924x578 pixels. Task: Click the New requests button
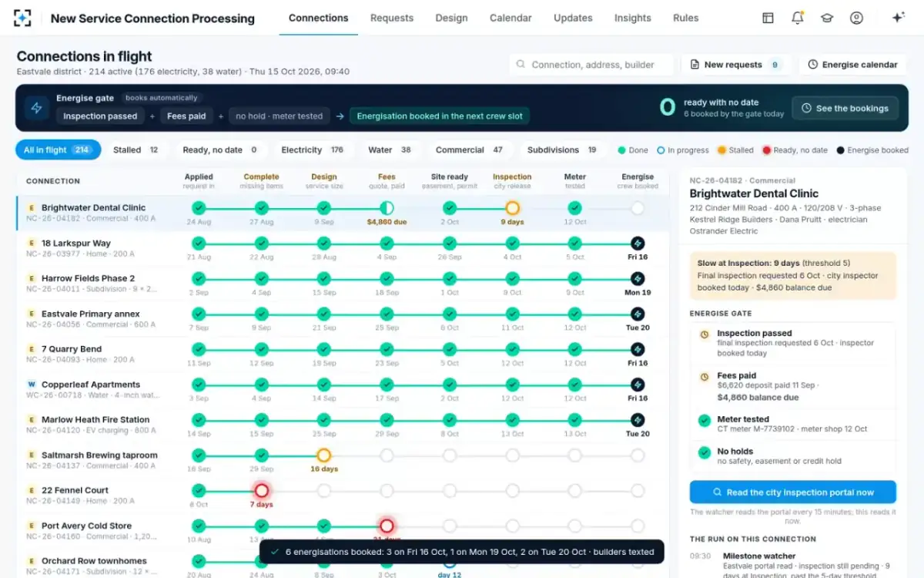coord(736,65)
